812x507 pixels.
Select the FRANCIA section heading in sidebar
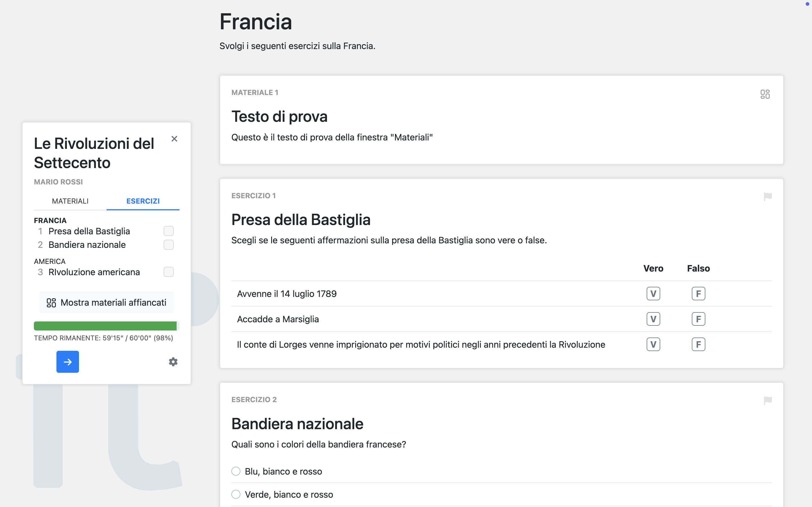point(50,220)
